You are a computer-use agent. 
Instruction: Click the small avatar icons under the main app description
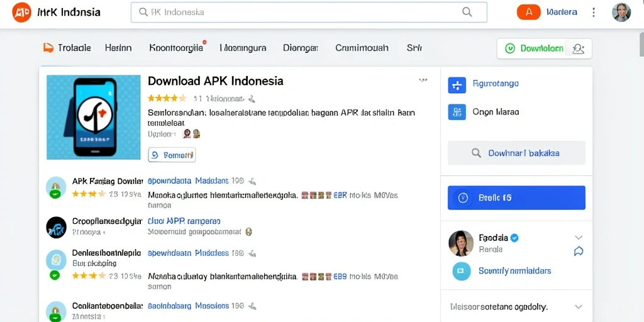pos(191,133)
